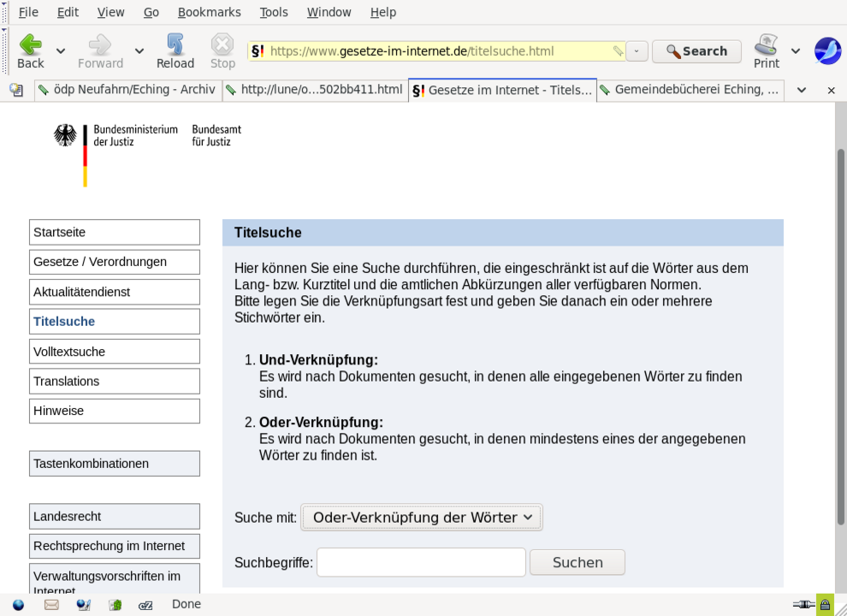Screen dimensions: 847x616
Task: Show the list-all-tabs dropdown arrow
Action: (802, 90)
